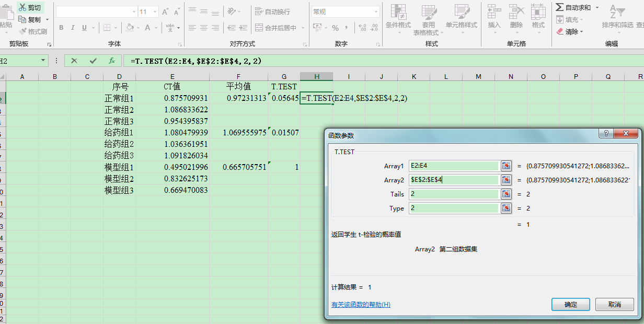Click the range selector icon beside Tails
The image size is (644, 324).
(x=506, y=194)
